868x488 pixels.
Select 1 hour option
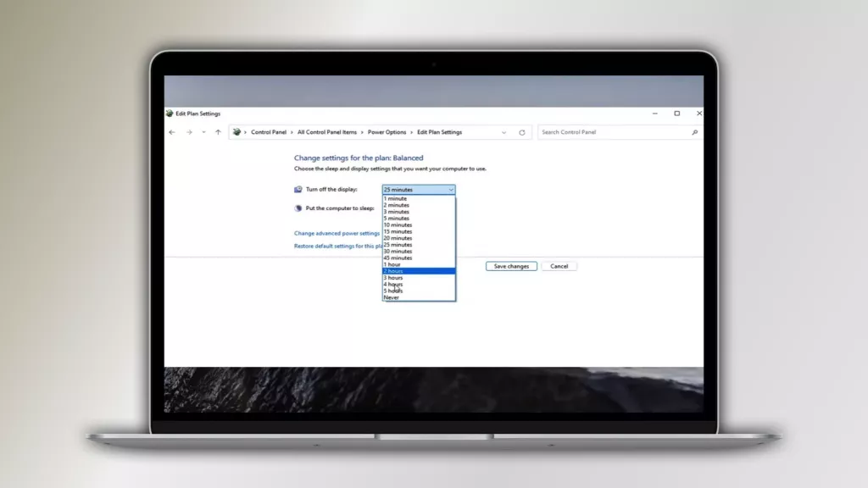click(419, 264)
